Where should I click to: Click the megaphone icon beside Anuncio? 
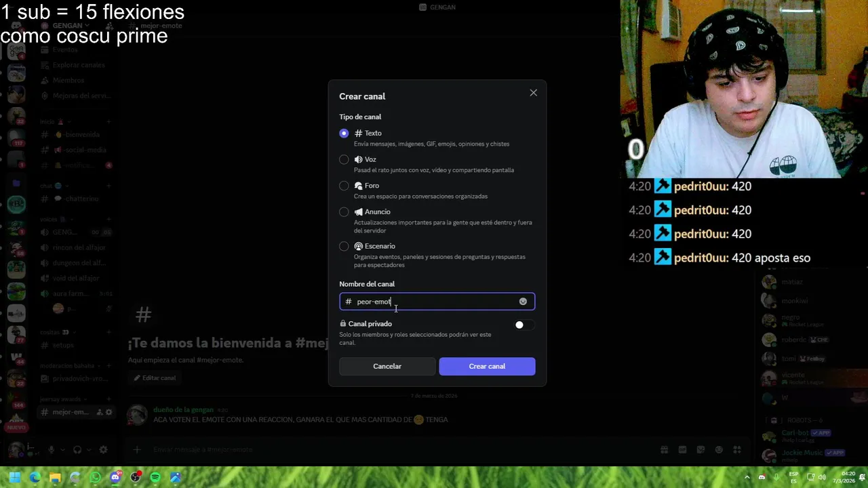point(358,212)
